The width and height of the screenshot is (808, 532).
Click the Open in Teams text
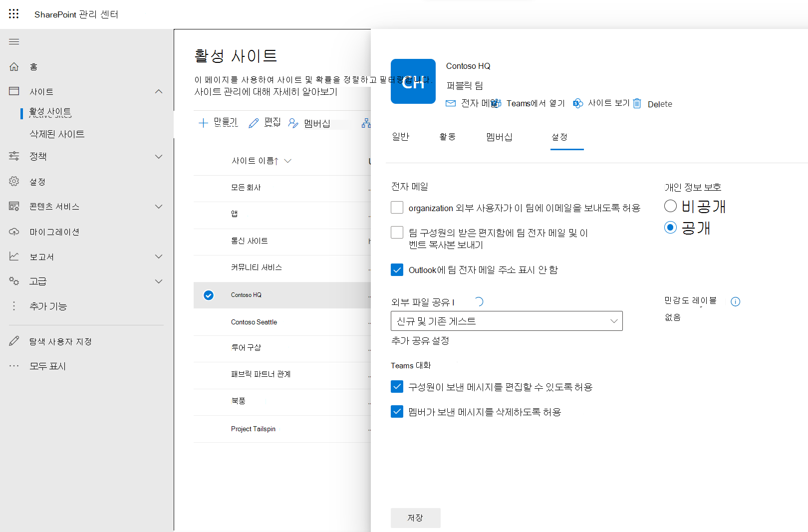point(536,103)
